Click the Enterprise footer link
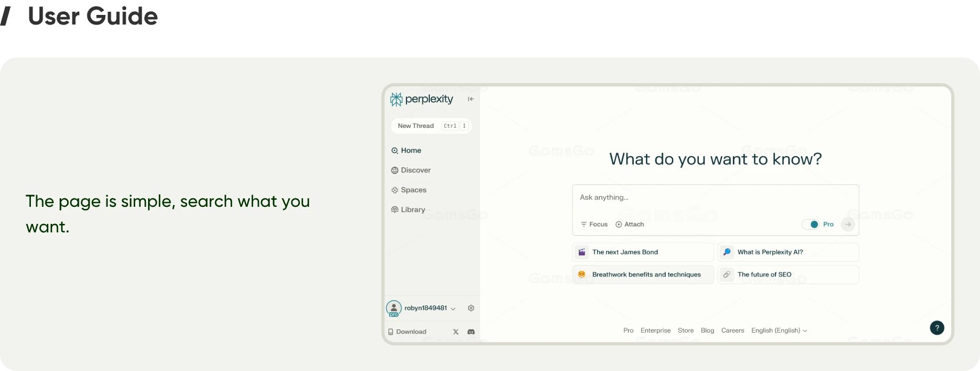The height and width of the screenshot is (371, 980). click(655, 330)
